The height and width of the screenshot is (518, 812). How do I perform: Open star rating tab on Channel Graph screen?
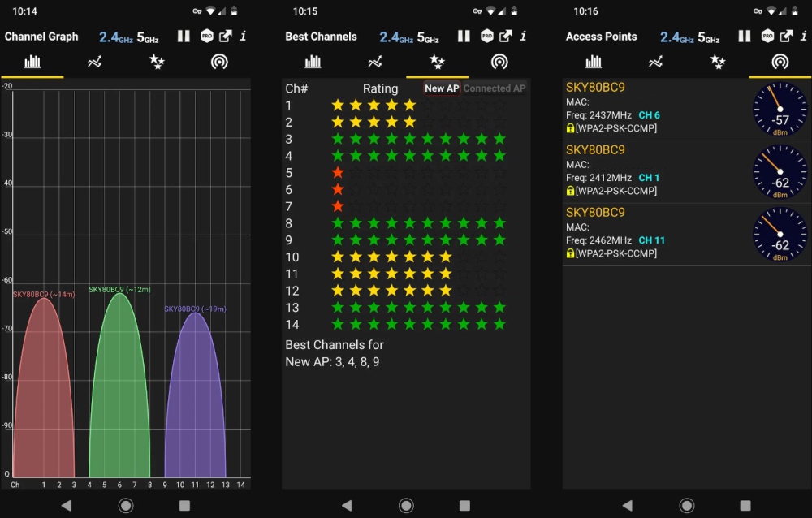[157, 62]
